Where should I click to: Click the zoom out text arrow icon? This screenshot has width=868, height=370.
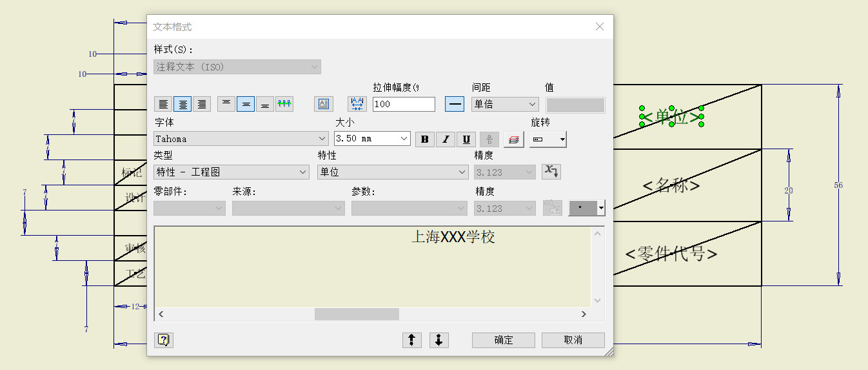[439, 340]
